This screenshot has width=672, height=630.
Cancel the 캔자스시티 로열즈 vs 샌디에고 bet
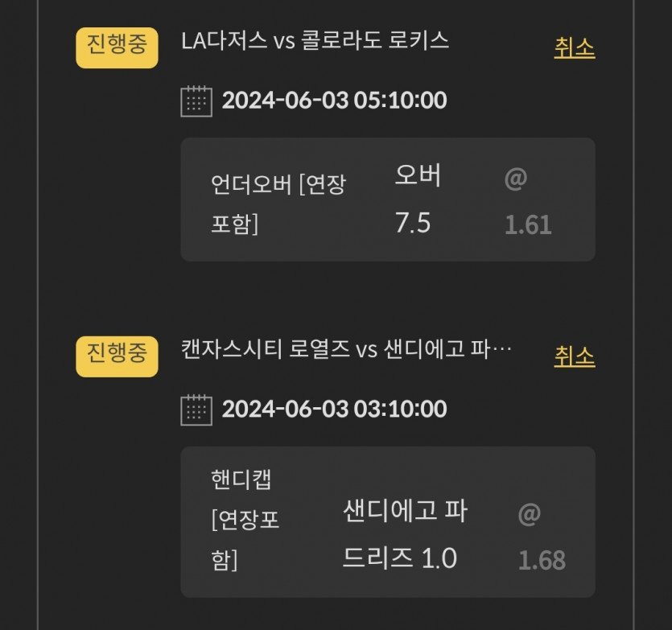[x=574, y=356]
